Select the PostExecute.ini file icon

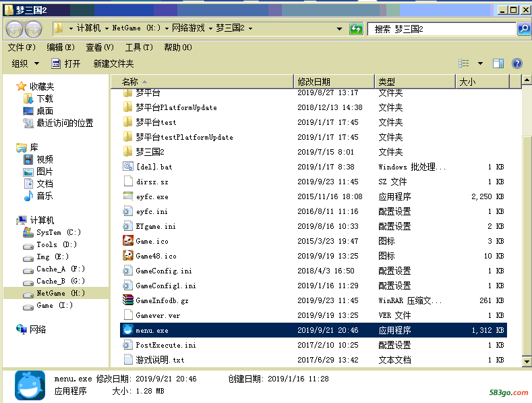pyautogui.click(x=128, y=344)
